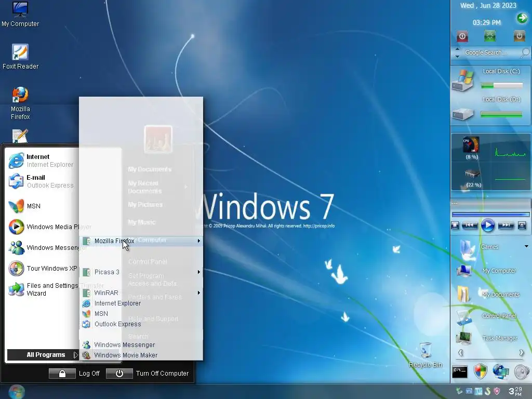The image size is (532, 399).
Task: Click the brown standby power icon in sidebar
Action: [x=519, y=36]
